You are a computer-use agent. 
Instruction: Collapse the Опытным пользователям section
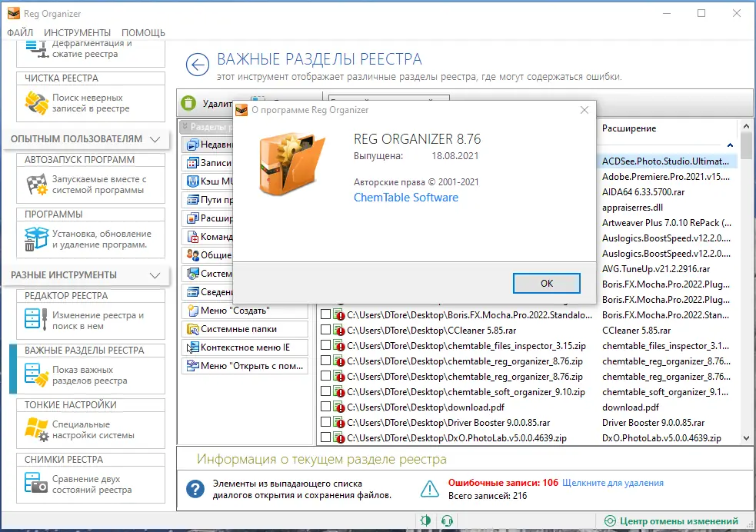155,139
